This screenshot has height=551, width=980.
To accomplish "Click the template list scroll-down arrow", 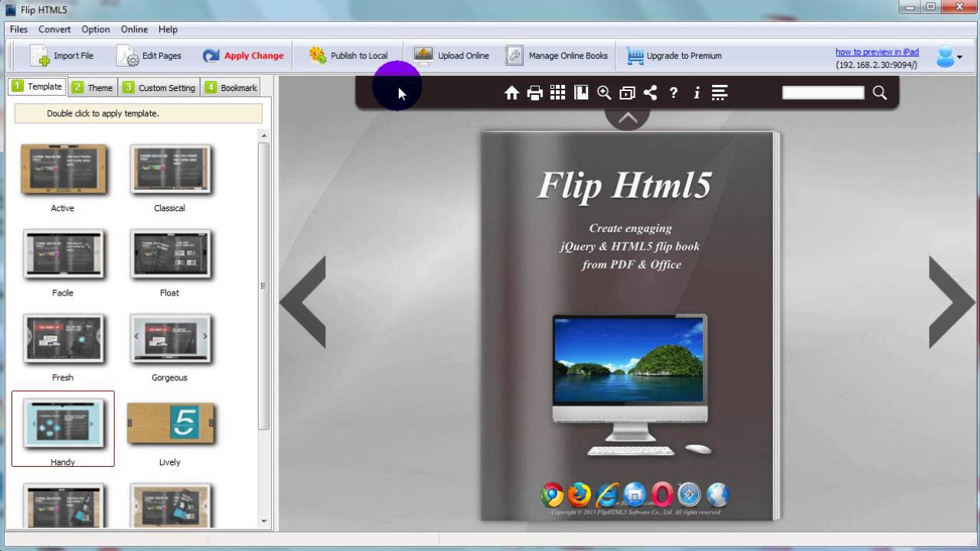I will point(264,521).
